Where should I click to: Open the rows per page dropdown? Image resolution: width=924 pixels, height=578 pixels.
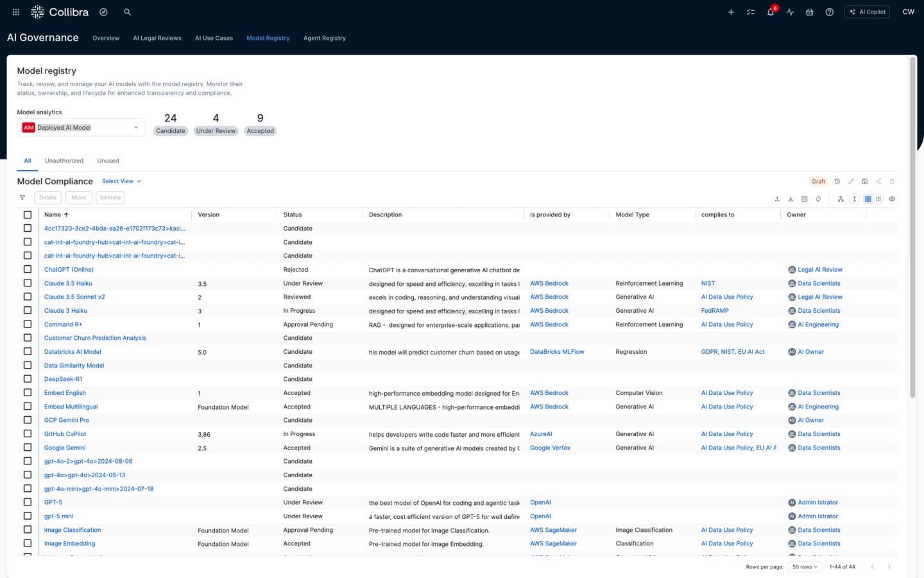point(805,567)
